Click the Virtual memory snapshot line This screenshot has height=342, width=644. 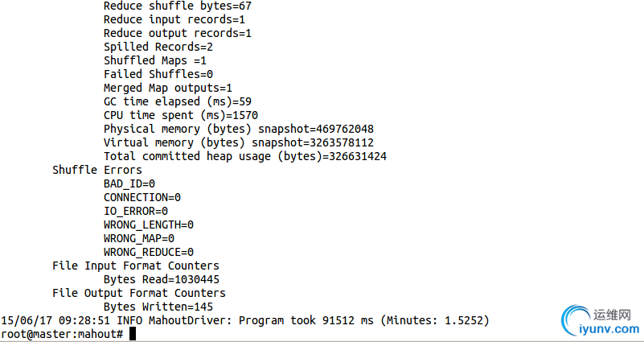[x=239, y=142]
